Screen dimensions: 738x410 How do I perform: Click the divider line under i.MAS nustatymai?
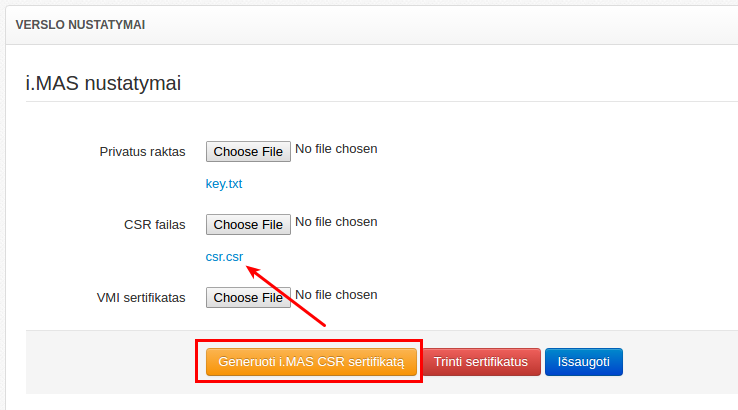click(x=380, y=104)
